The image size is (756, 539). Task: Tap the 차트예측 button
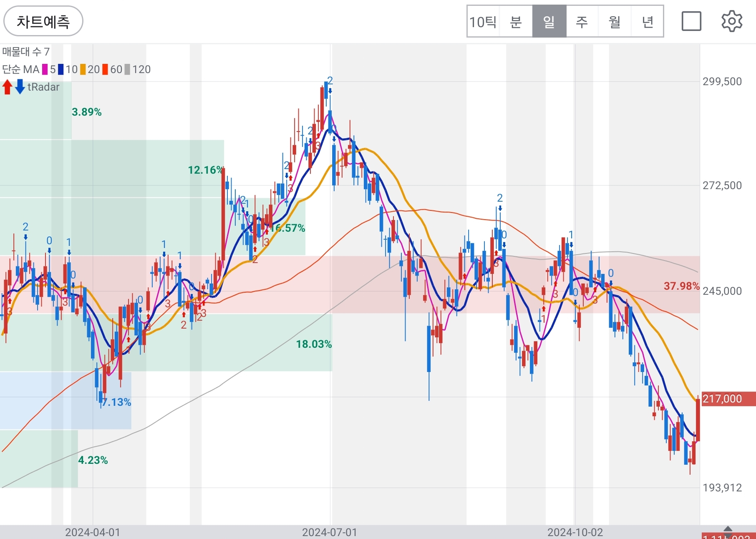click(43, 21)
